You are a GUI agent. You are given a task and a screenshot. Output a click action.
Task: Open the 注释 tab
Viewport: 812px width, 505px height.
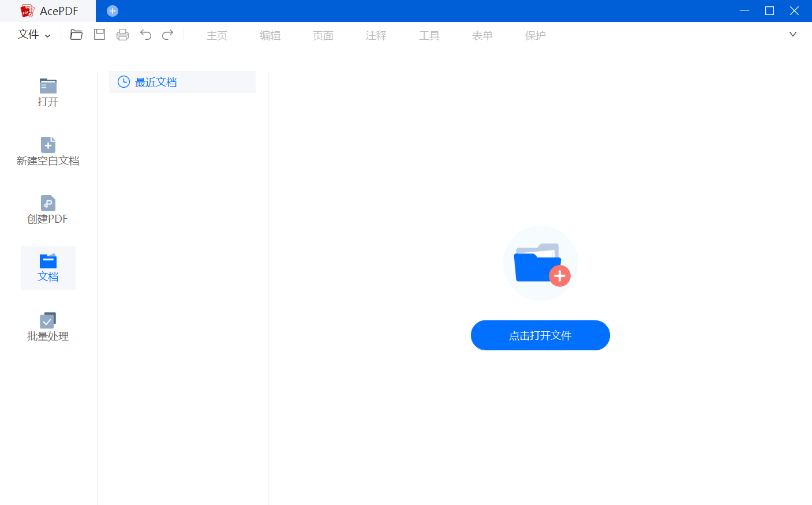376,36
